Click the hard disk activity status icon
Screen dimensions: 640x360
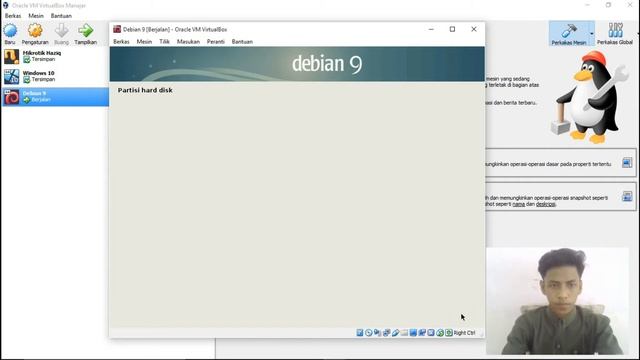point(360,333)
